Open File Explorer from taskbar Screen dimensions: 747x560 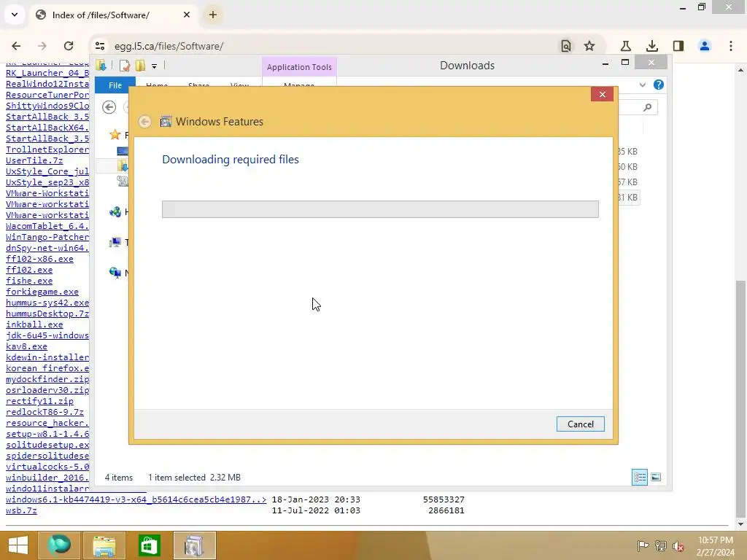tap(104, 545)
